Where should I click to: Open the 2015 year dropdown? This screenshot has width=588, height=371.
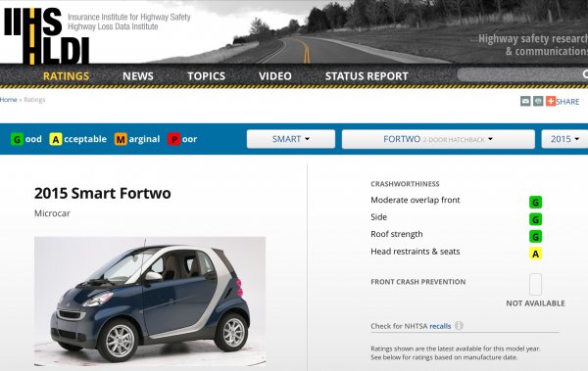point(564,139)
